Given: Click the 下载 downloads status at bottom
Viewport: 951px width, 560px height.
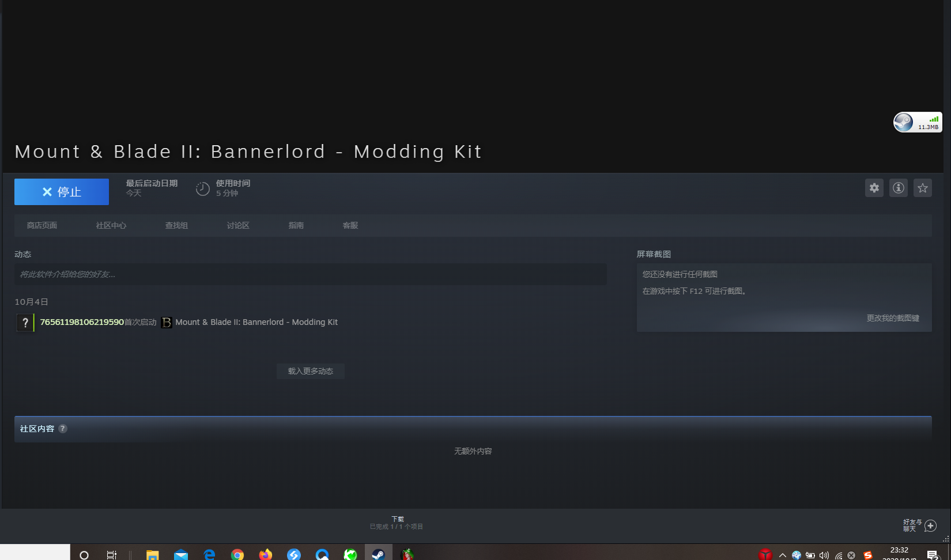Looking at the screenshot, I should [398, 519].
